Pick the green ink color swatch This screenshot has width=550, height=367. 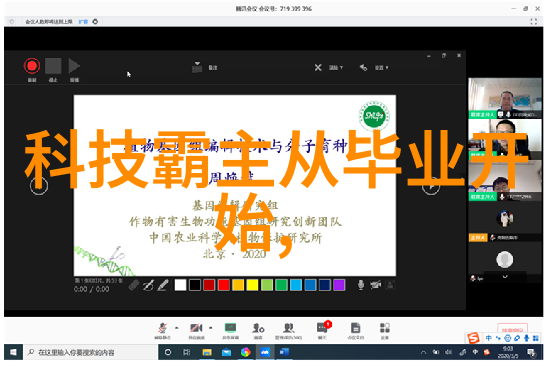tap(281, 285)
